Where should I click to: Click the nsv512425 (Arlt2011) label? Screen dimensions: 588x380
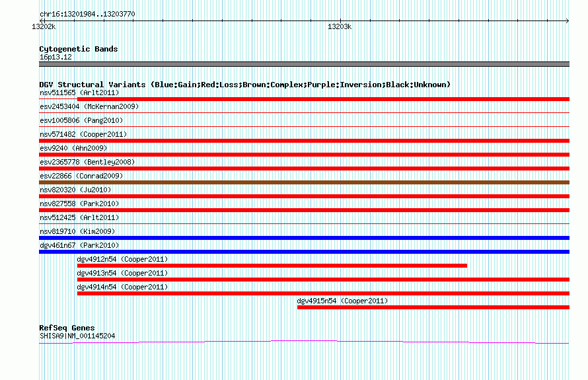pos(79,217)
